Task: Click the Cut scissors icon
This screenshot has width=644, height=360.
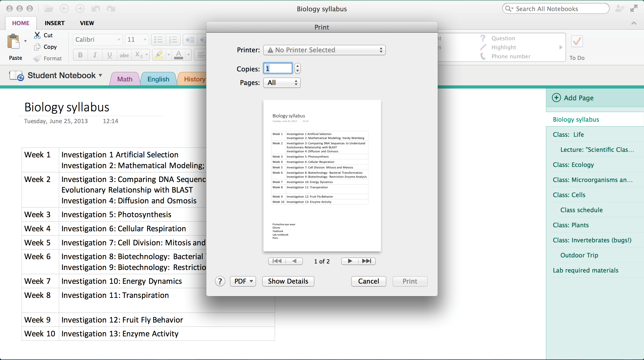Action: coord(37,35)
